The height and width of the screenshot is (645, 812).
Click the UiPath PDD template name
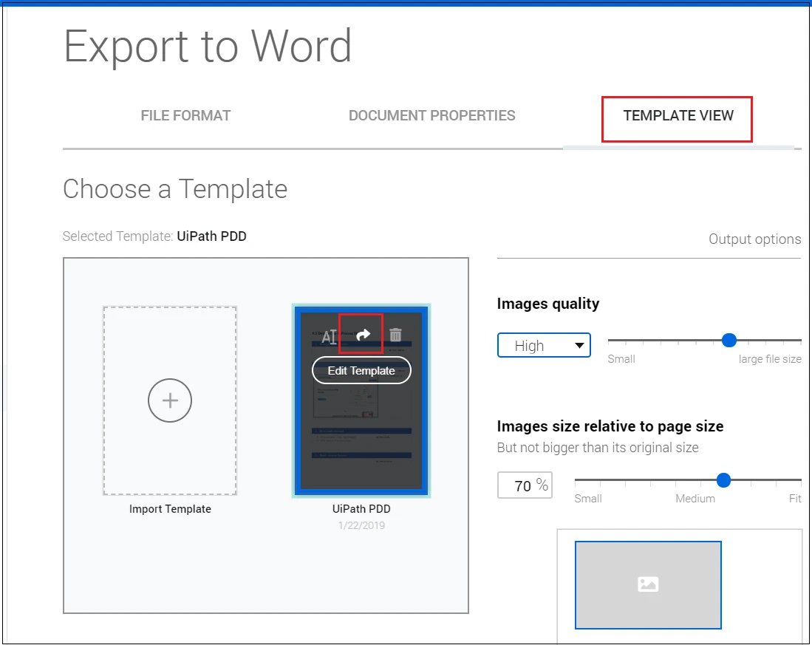coord(361,509)
